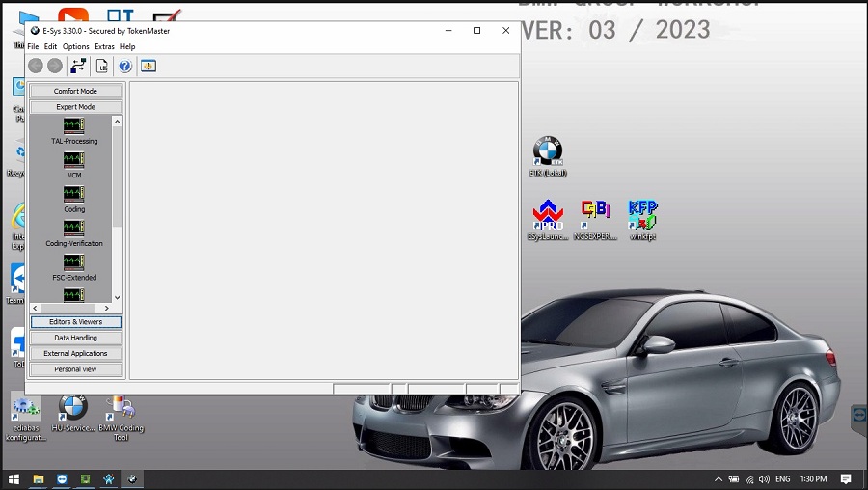Open the Coding-Verification module icon
The width and height of the screenshot is (868, 490).
(x=73, y=228)
